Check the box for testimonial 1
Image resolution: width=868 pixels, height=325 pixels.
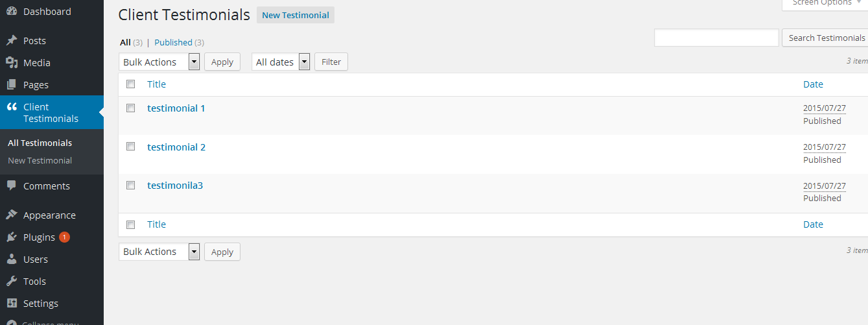point(130,108)
